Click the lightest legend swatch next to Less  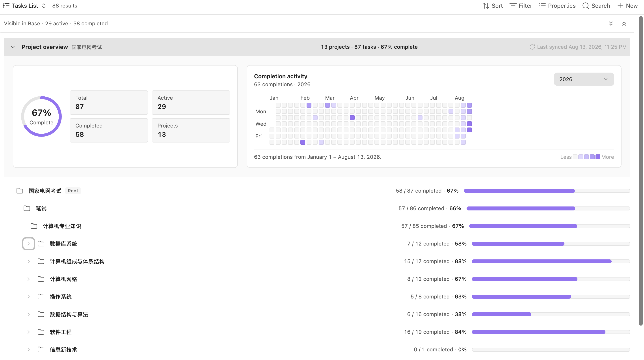tap(575, 157)
